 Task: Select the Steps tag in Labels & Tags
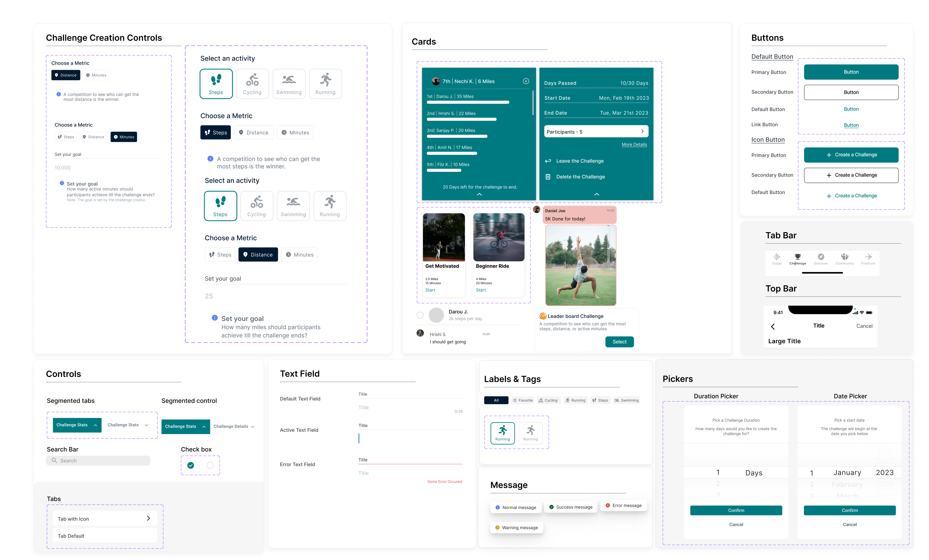[600, 400]
